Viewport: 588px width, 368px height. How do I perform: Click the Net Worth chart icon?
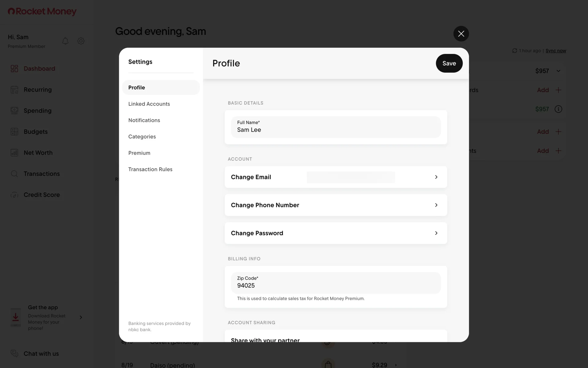(x=14, y=152)
